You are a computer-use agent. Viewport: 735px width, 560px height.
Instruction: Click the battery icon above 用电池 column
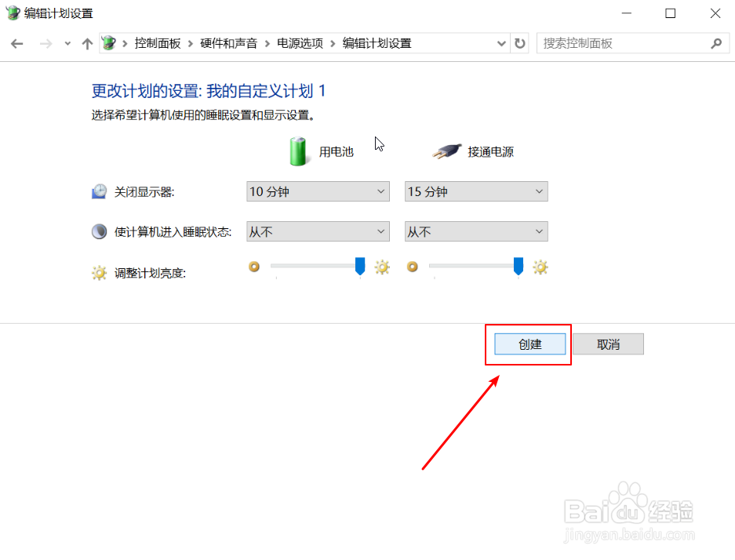(x=298, y=151)
